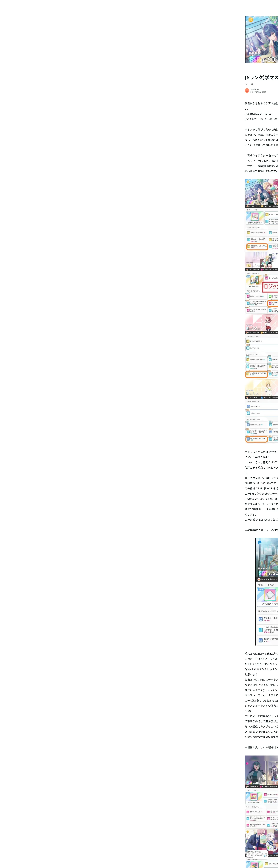Click the line starting パシャっとキメポは3凸から
The image size is (278, 868).
(261, 452)
